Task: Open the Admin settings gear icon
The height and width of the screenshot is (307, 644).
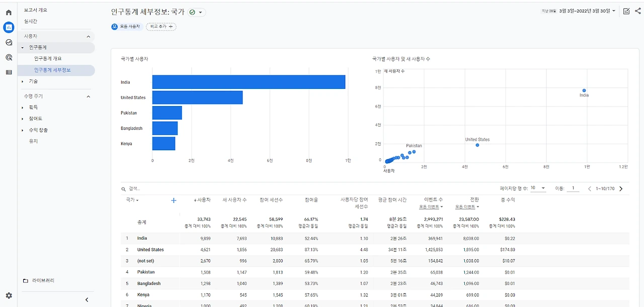Action: 9,295
